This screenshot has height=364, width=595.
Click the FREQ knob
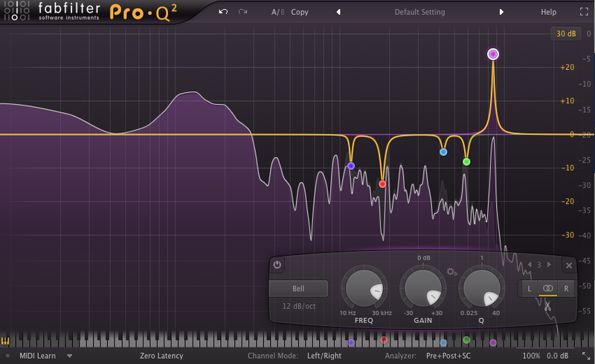[x=365, y=288]
